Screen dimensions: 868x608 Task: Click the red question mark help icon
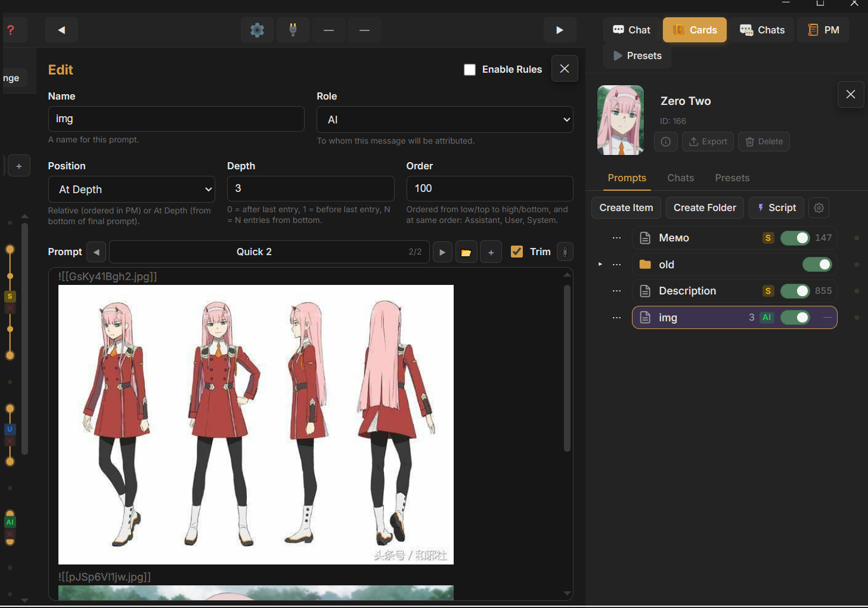pos(11,30)
